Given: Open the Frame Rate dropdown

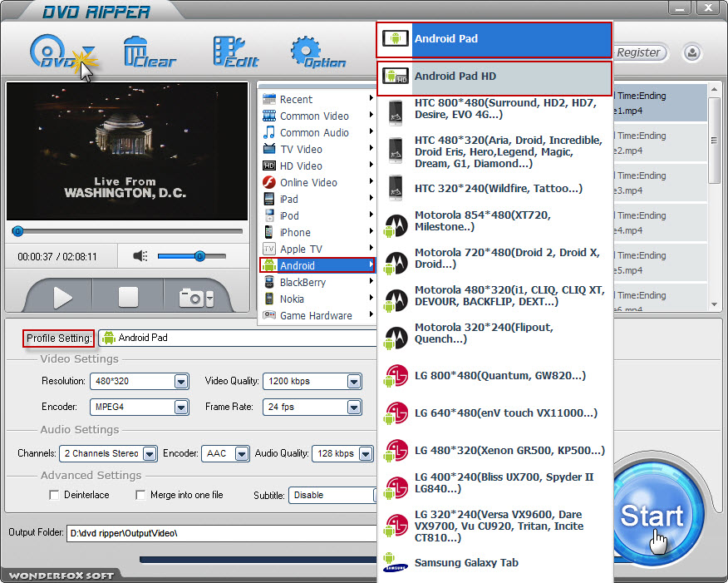Looking at the screenshot, I should (x=312, y=407).
